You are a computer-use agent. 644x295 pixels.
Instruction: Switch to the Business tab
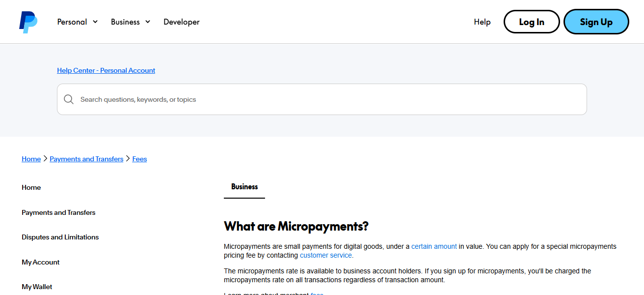pos(244,186)
